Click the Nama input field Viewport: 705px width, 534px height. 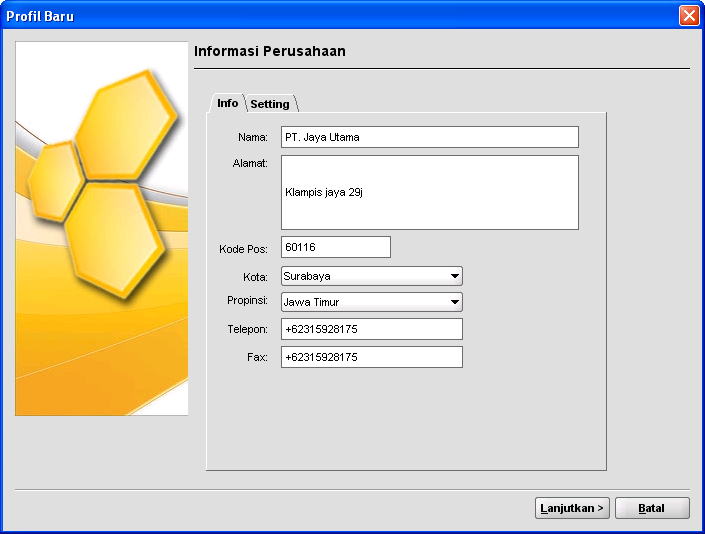429,137
